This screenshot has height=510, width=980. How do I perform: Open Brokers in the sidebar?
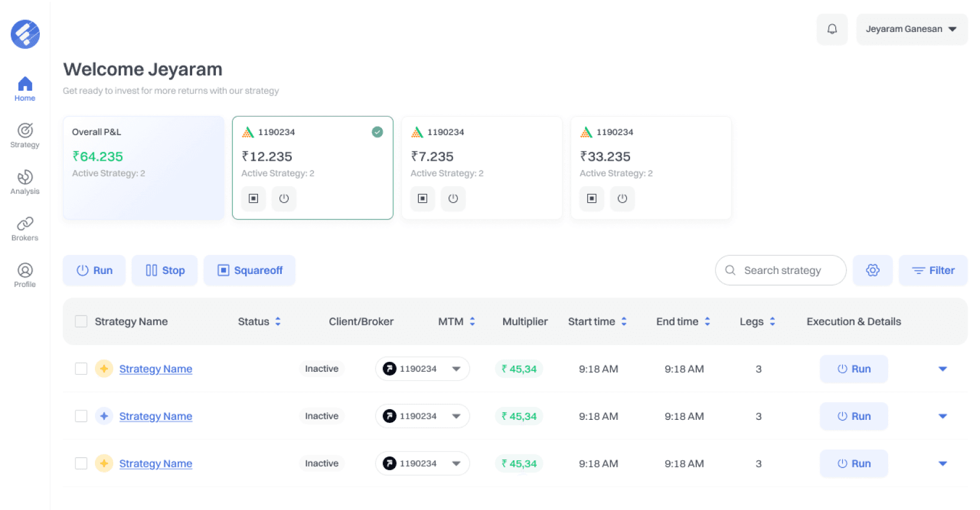point(25,229)
